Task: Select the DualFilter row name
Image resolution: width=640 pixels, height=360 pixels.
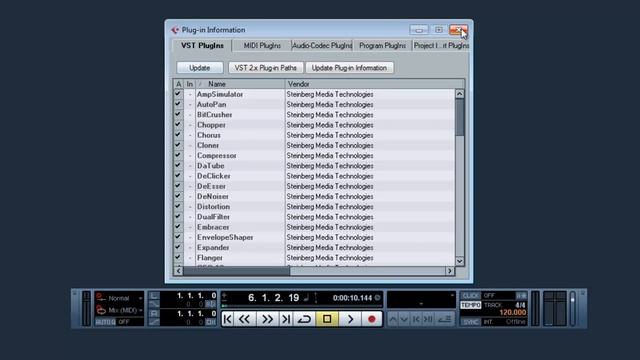Action: click(213, 217)
